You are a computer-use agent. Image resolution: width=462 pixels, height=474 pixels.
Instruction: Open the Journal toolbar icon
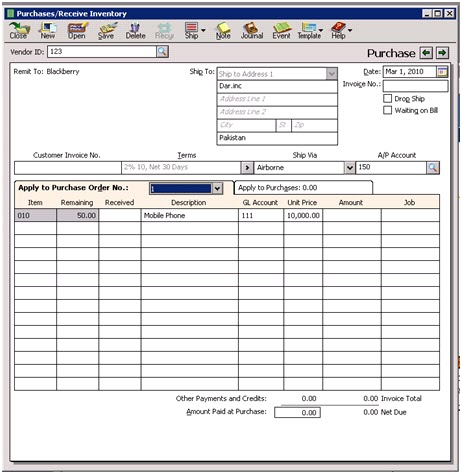[x=252, y=31]
